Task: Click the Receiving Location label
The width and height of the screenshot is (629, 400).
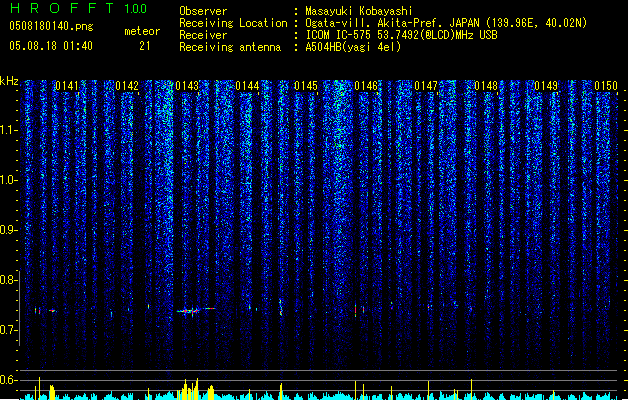Action: [233, 23]
